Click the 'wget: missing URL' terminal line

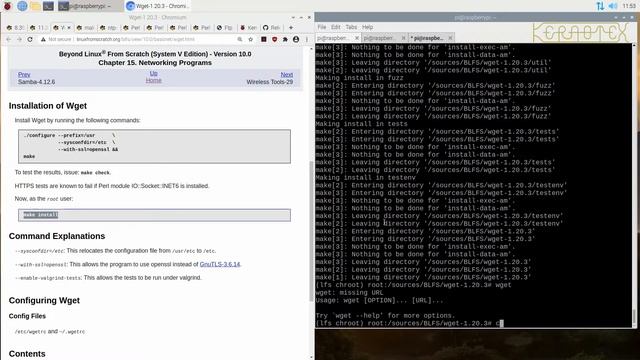(349, 293)
